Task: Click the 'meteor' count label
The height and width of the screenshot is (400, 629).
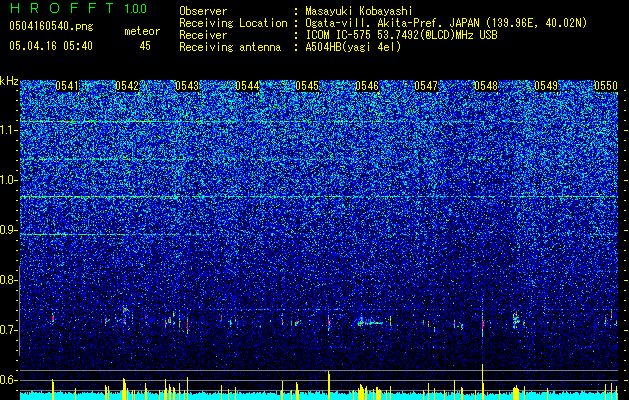Action: (x=142, y=31)
